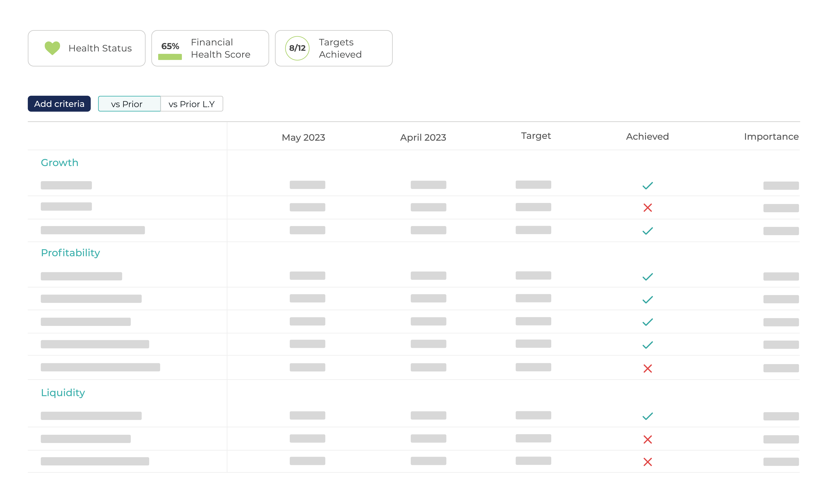Collapse the Growth section

click(x=59, y=162)
